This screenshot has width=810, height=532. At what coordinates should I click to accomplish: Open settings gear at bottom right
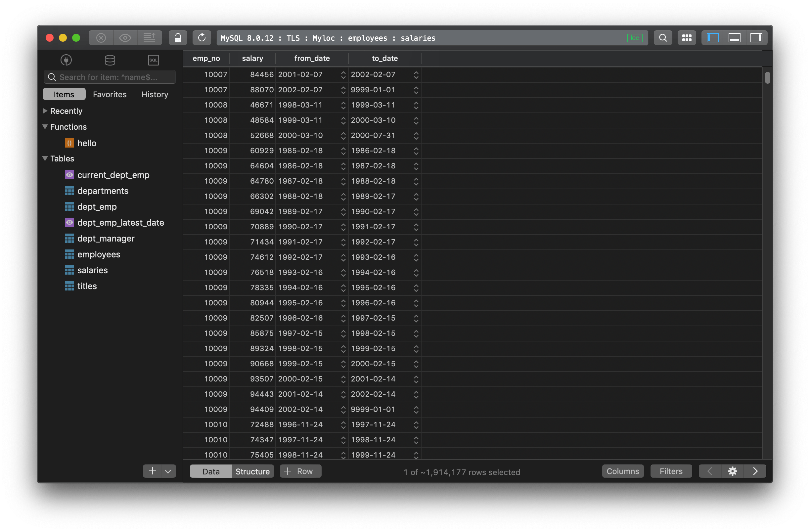point(732,471)
